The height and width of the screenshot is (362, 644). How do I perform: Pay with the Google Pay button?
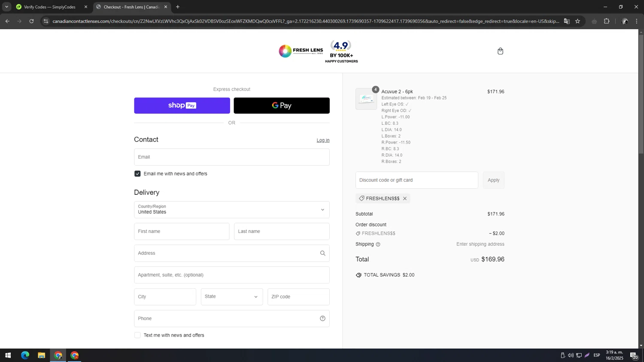282,106
